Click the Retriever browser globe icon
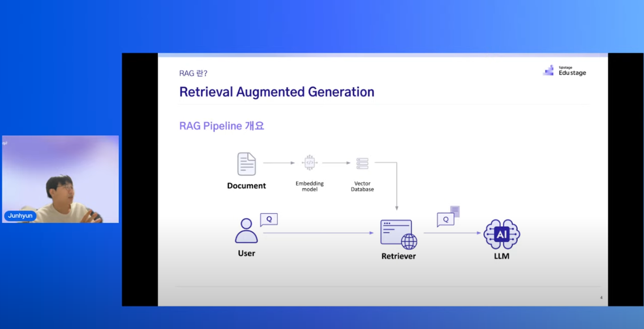 tap(398, 234)
